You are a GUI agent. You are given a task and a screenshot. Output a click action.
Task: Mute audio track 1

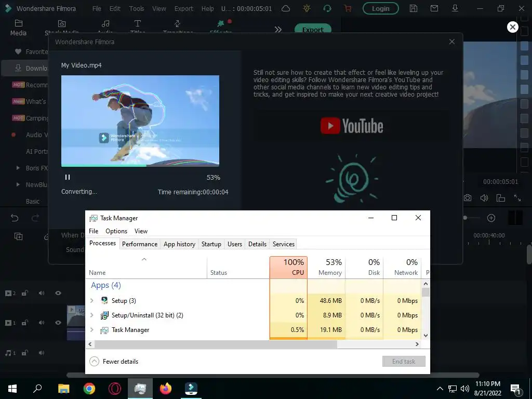click(x=42, y=353)
